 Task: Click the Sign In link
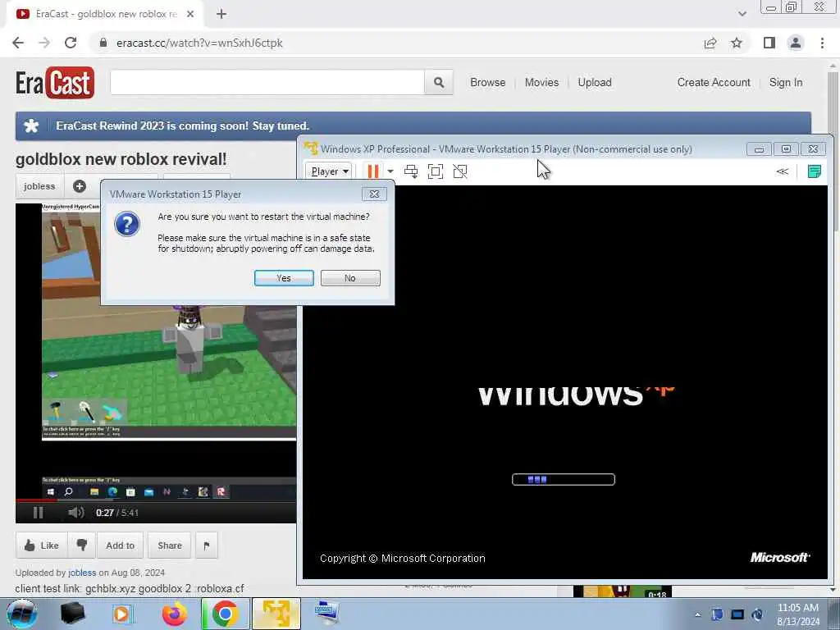coord(786,83)
